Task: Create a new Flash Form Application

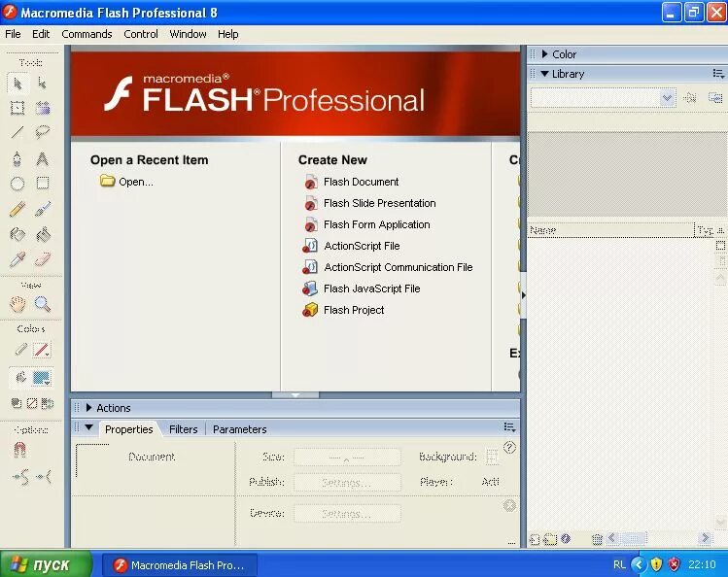Action: (366, 224)
